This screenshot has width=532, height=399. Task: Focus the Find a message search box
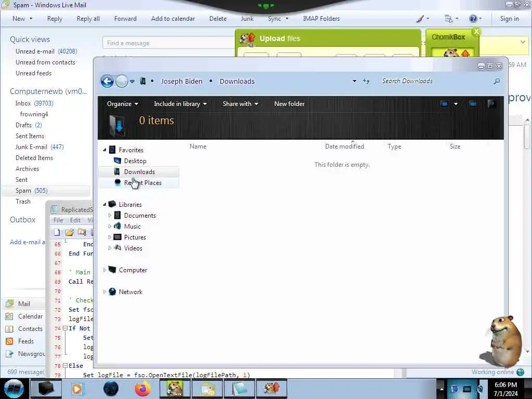click(x=169, y=43)
